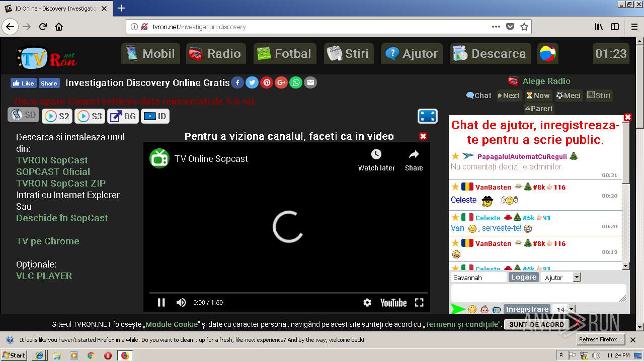Click the Inregistrare register button
This screenshot has height=362, width=644.
[x=527, y=309]
